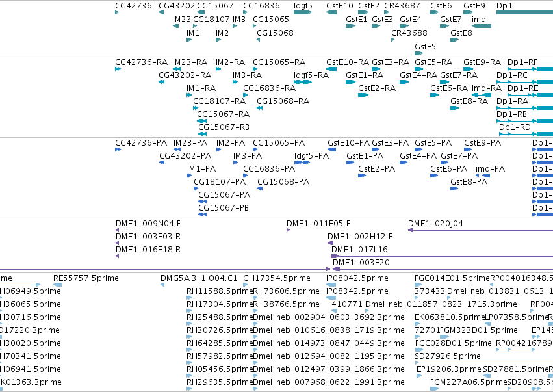Select the GstE8 gene label
Screen dimensions: 553x392
pyautogui.click(x=461, y=33)
